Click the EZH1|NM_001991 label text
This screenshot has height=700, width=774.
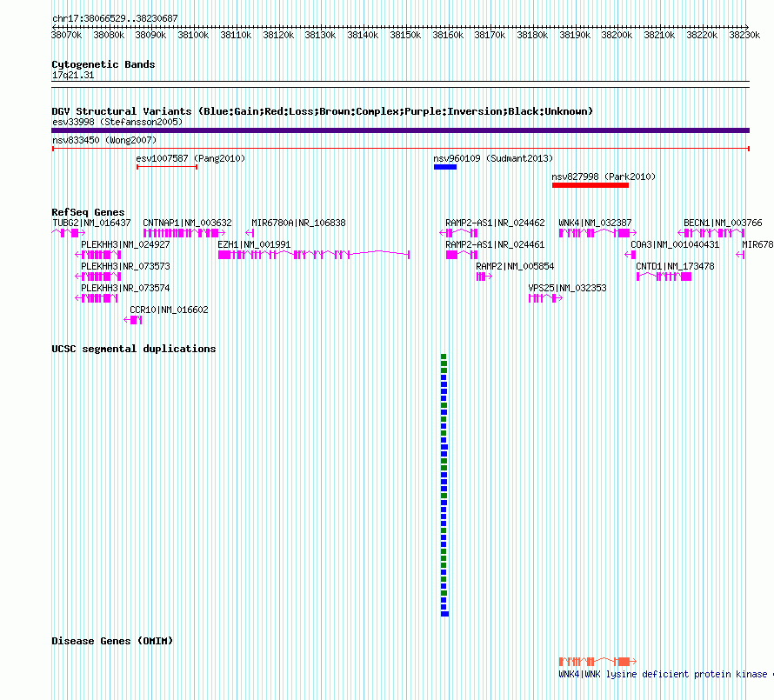254,245
